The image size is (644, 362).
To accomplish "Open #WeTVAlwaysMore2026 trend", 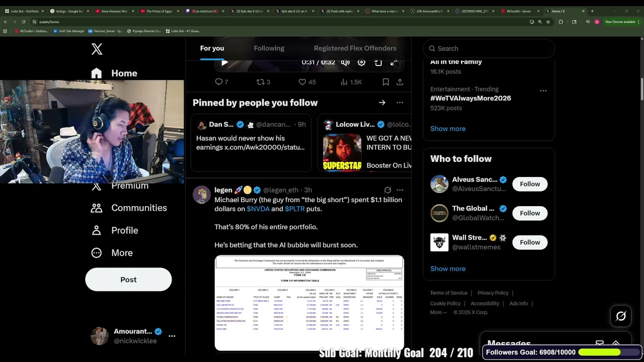I will [x=470, y=98].
